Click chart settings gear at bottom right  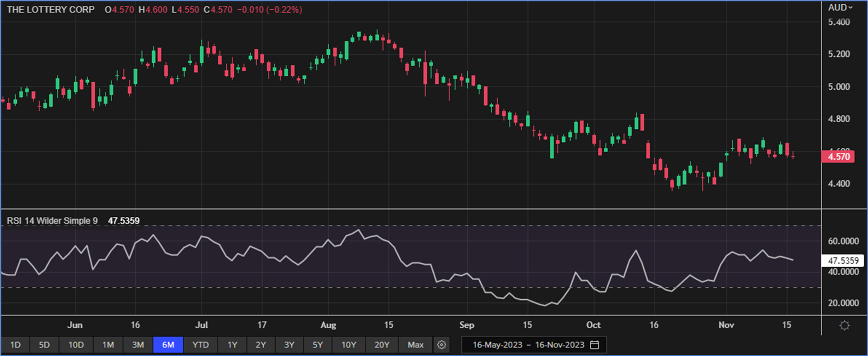tap(844, 325)
